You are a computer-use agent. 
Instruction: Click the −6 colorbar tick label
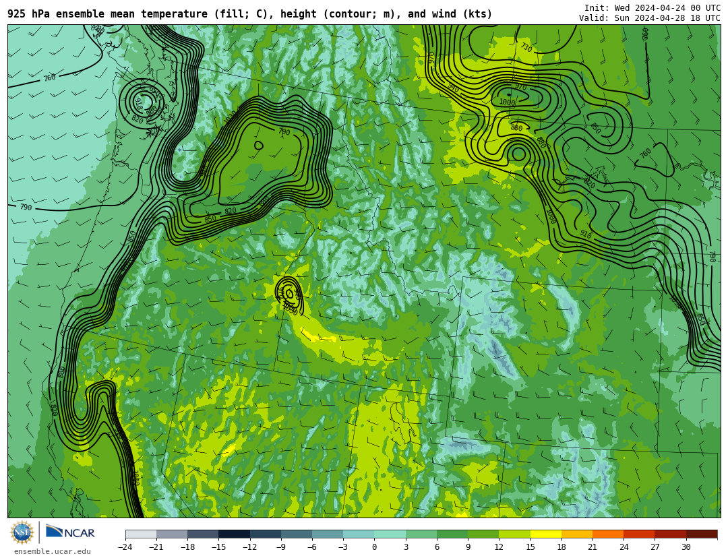click(x=312, y=547)
